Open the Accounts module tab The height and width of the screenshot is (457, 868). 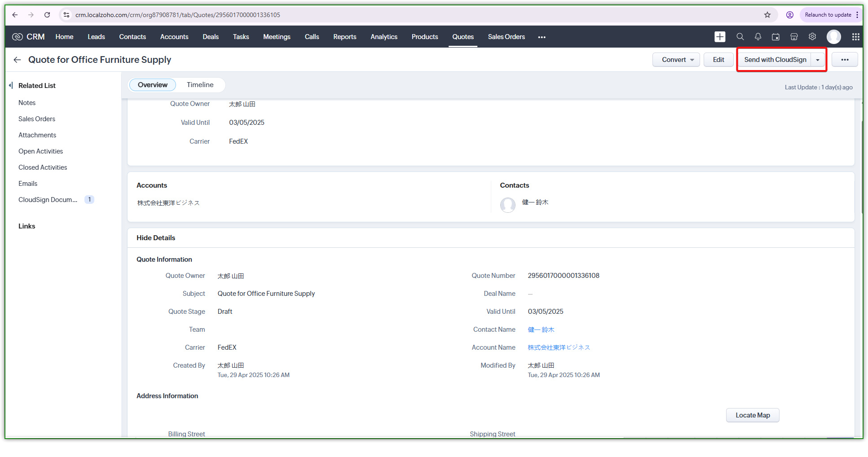[x=174, y=37]
